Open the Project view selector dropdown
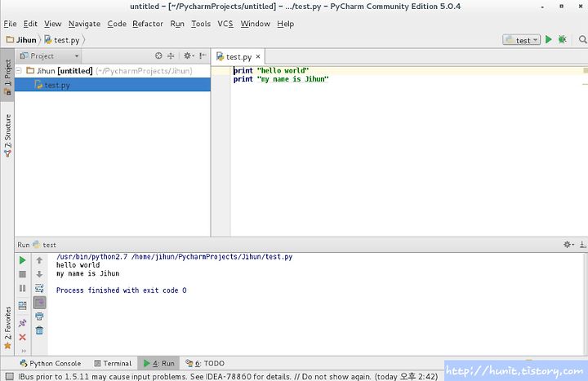 point(49,55)
